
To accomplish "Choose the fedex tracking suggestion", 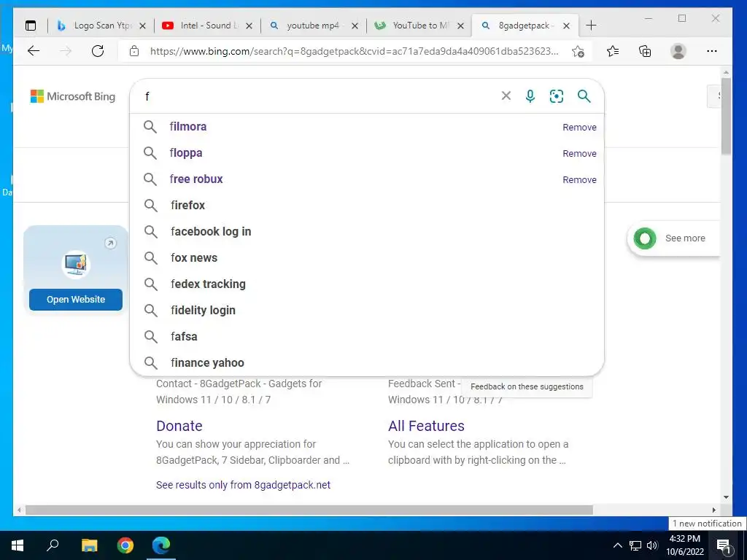I will coord(367,284).
